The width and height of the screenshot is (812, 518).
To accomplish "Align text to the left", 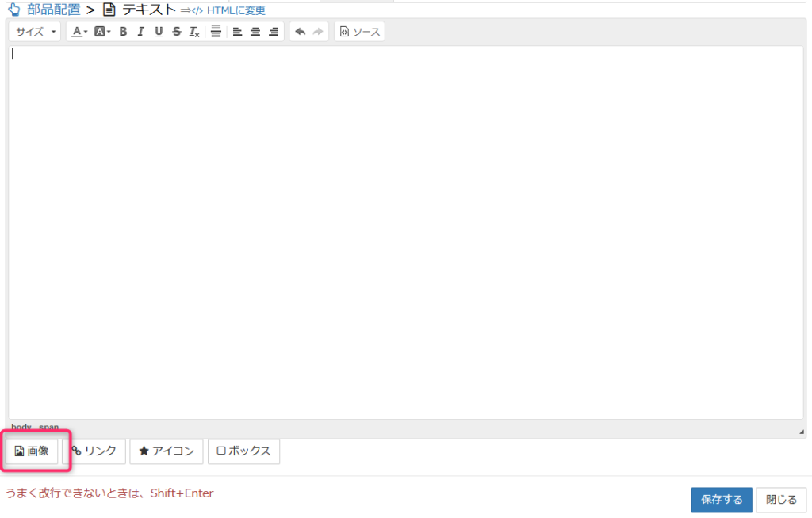I will (x=237, y=32).
